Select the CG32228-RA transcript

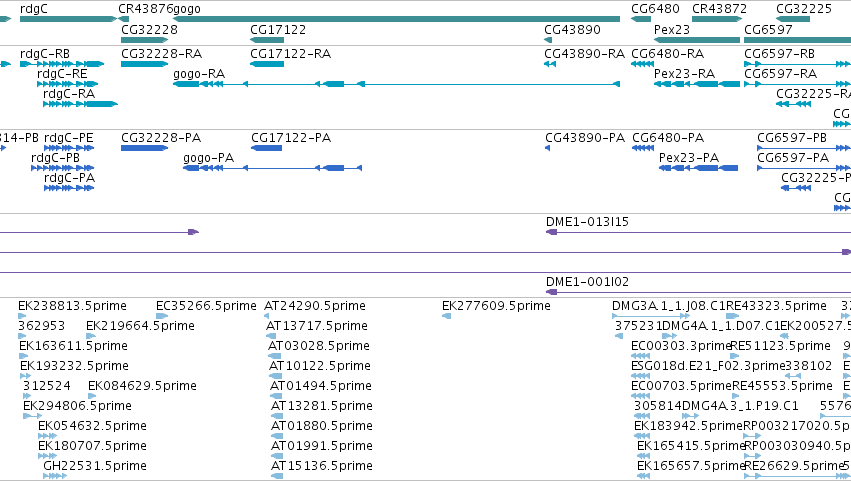coord(144,64)
